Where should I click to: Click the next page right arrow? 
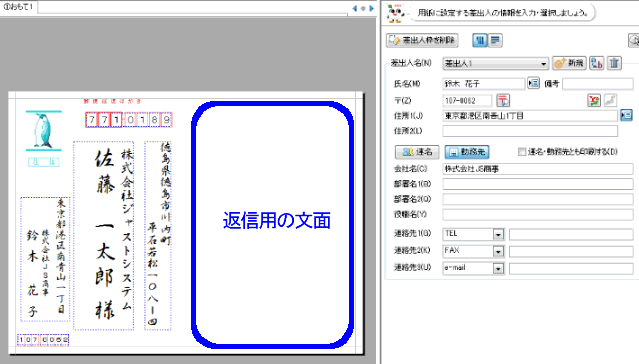coord(371,8)
